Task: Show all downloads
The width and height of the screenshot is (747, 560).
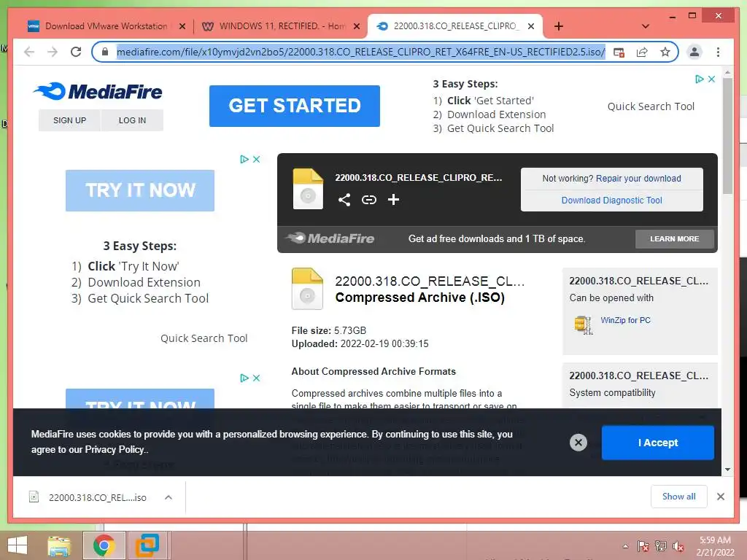Action: [x=679, y=497]
